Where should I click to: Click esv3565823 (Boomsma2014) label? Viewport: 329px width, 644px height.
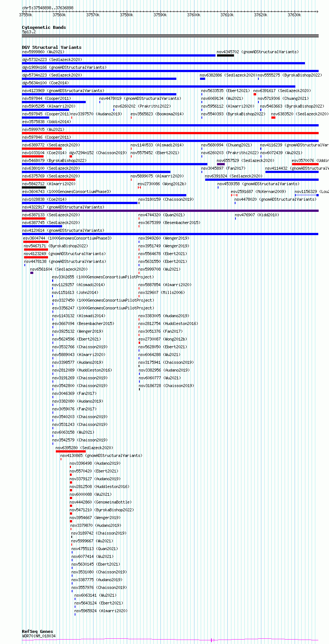157,114
